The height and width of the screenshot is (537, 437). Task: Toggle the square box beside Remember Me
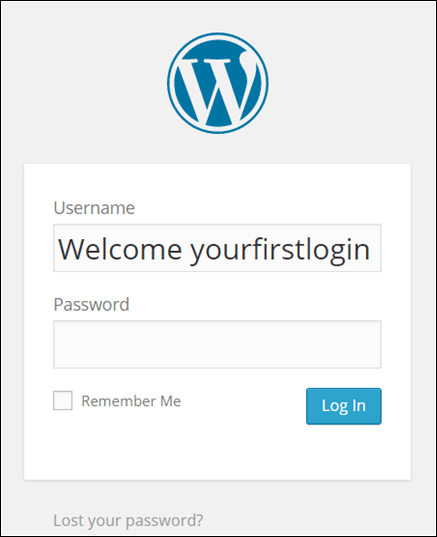click(x=63, y=400)
